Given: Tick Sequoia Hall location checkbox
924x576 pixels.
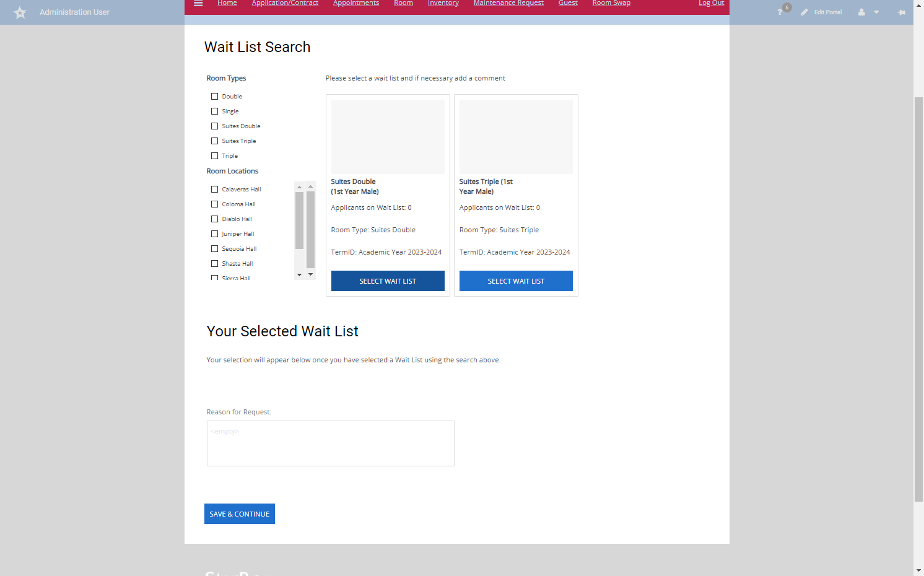Looking at the screenshot, I should 214,249.
